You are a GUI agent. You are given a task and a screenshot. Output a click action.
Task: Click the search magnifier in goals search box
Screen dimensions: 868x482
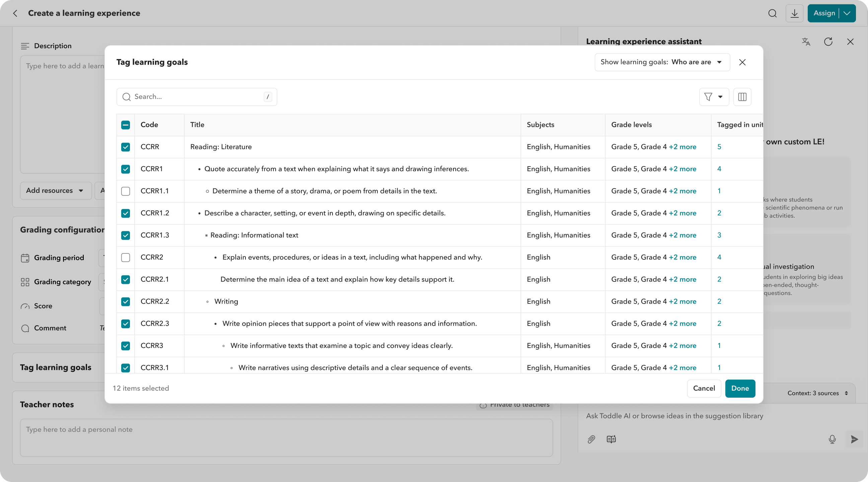click(x=126, y=97)
